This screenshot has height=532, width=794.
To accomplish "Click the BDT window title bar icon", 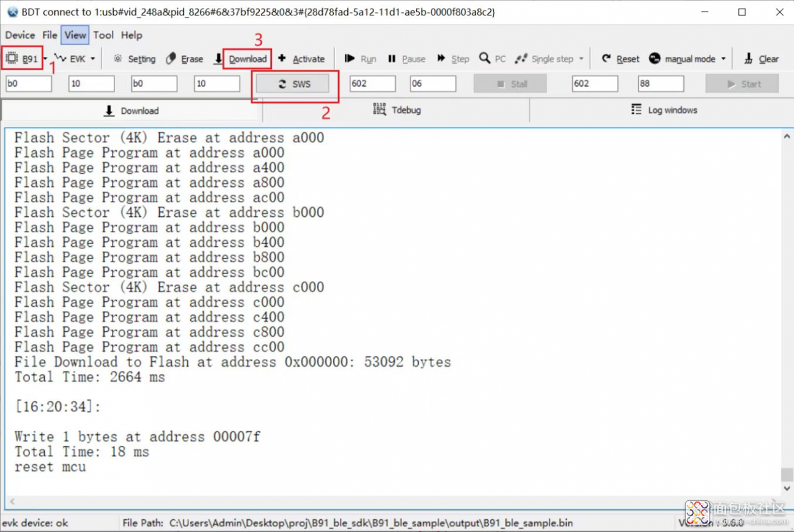I will coord(12,12).
